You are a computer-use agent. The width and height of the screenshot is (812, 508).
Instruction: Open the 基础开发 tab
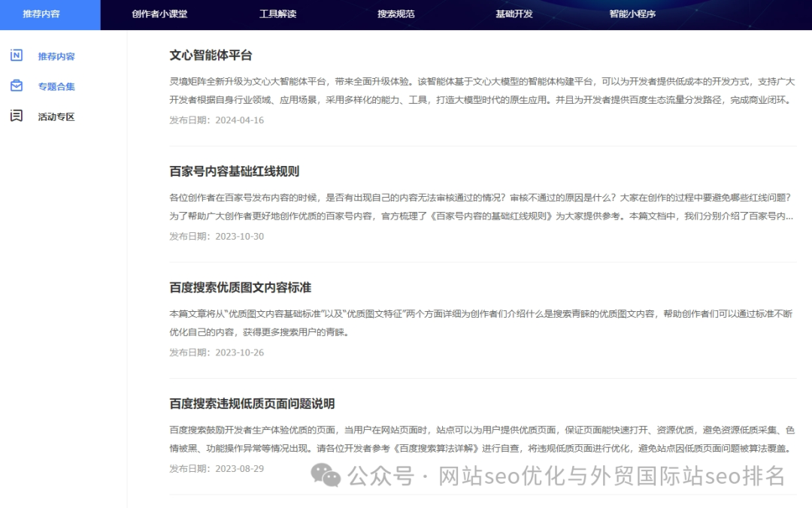click(x=513, y=14)
